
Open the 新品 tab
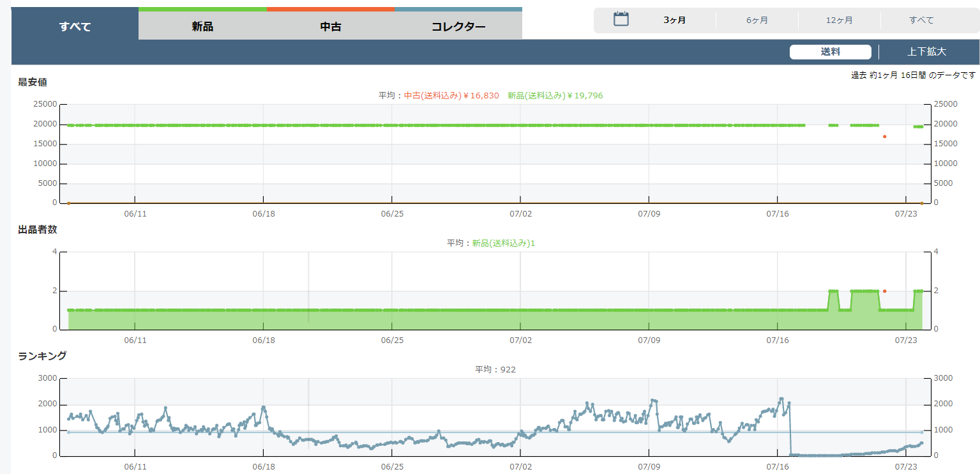pos(202,26)
